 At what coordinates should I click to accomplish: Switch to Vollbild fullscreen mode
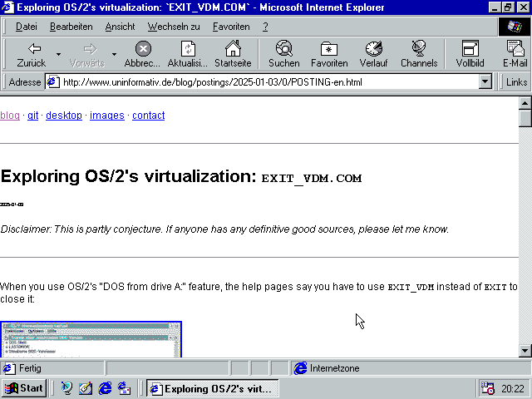point(470,54)
